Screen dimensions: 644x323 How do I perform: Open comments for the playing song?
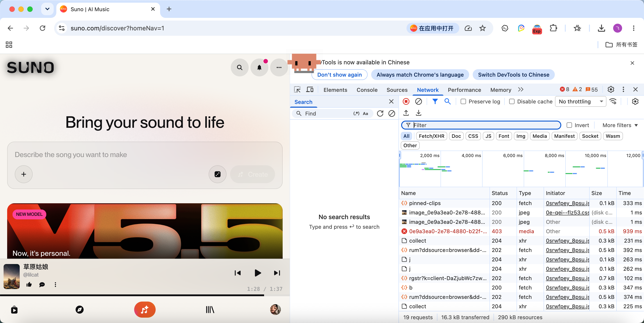pyautogui.click(x=42, y=285)
